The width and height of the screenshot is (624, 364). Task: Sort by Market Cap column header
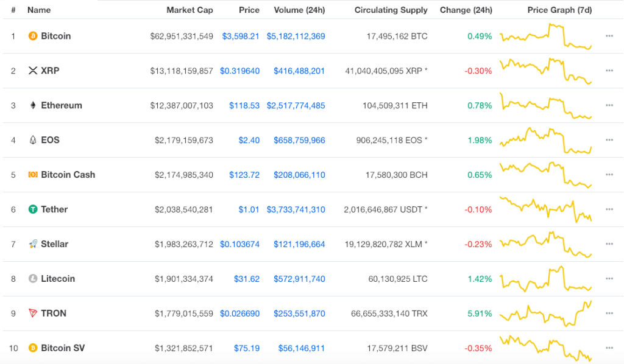click(190, 10)
